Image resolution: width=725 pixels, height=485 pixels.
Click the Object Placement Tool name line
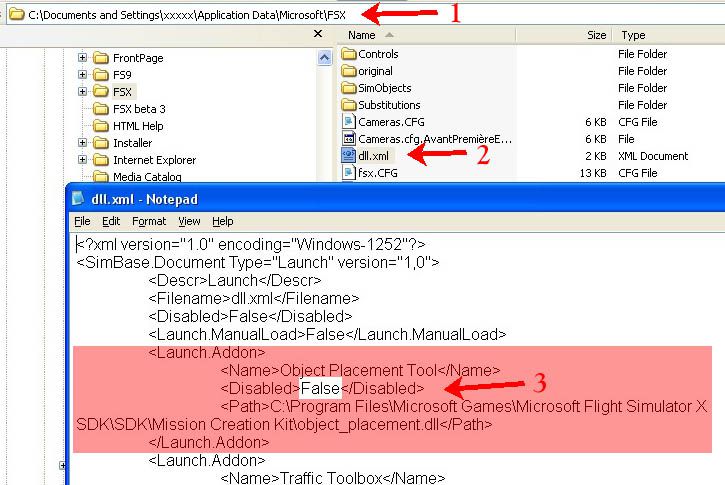coord(360,370)
